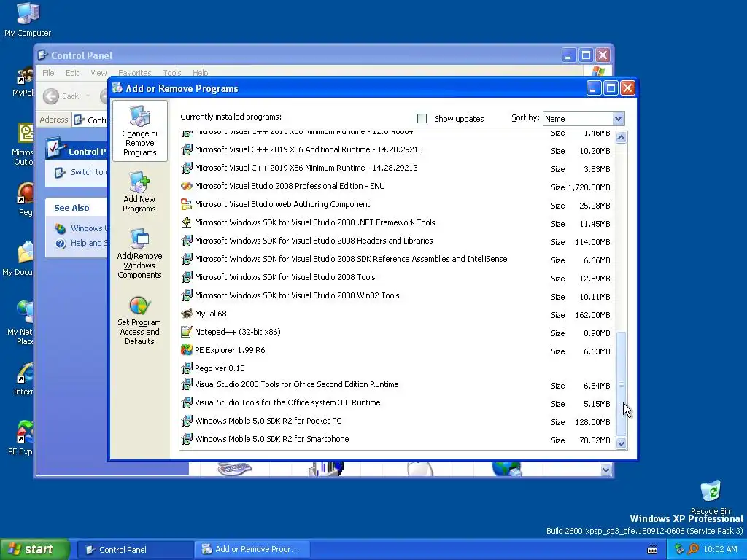Click icon of Microsoft Visual Studio 2008 Professional Edition
747x560 pixels.
187,186
